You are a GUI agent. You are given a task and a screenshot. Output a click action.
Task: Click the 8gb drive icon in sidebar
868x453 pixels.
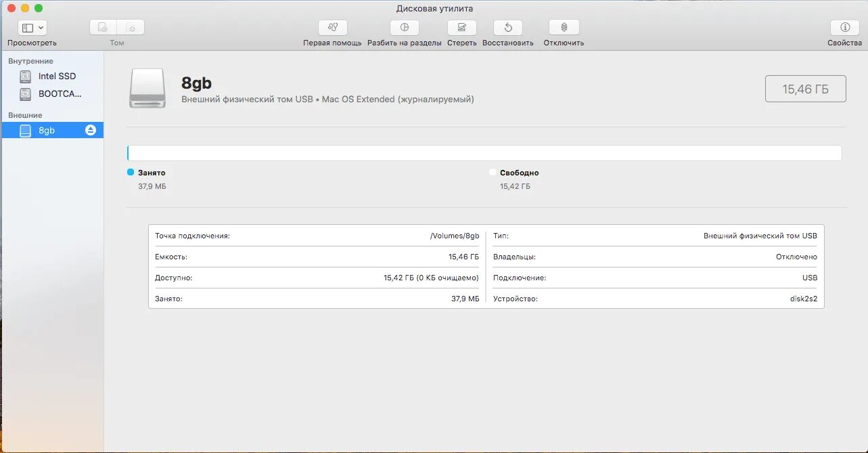26,131
